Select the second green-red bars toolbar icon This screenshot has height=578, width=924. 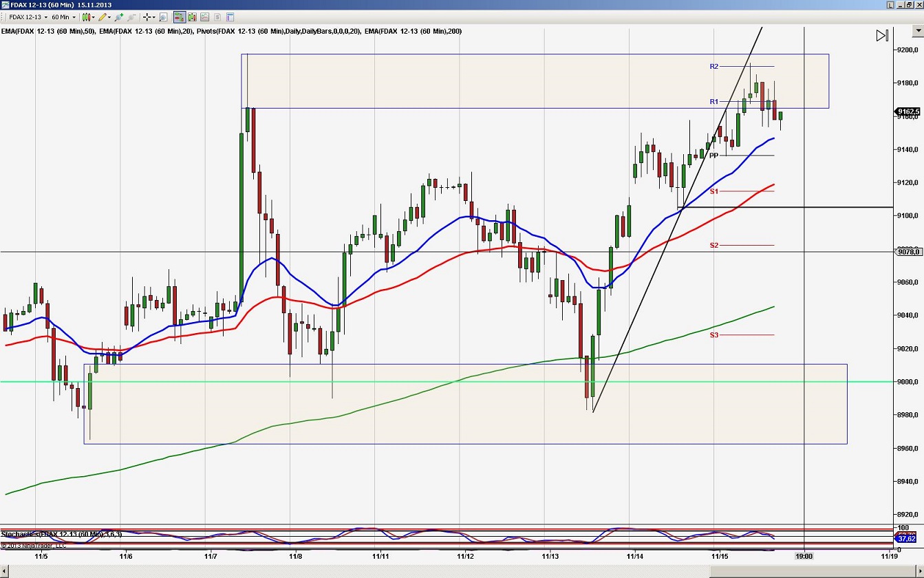191,17
